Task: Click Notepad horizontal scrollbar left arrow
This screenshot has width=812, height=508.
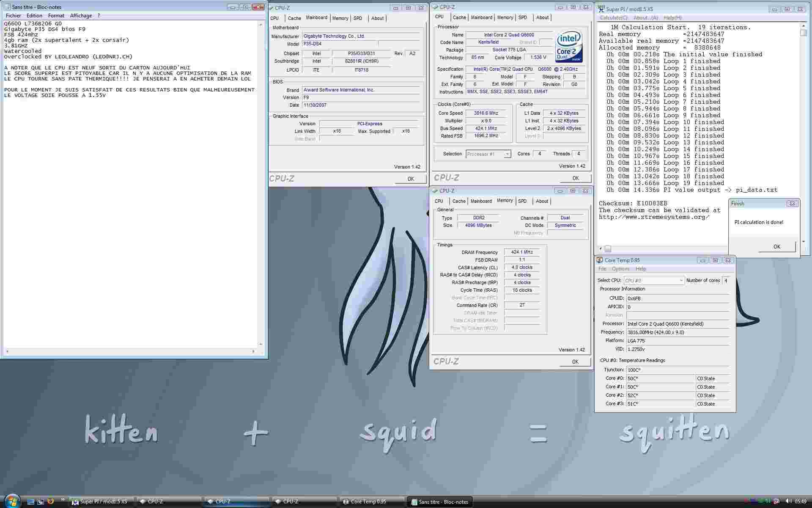Action: [7, 351]
